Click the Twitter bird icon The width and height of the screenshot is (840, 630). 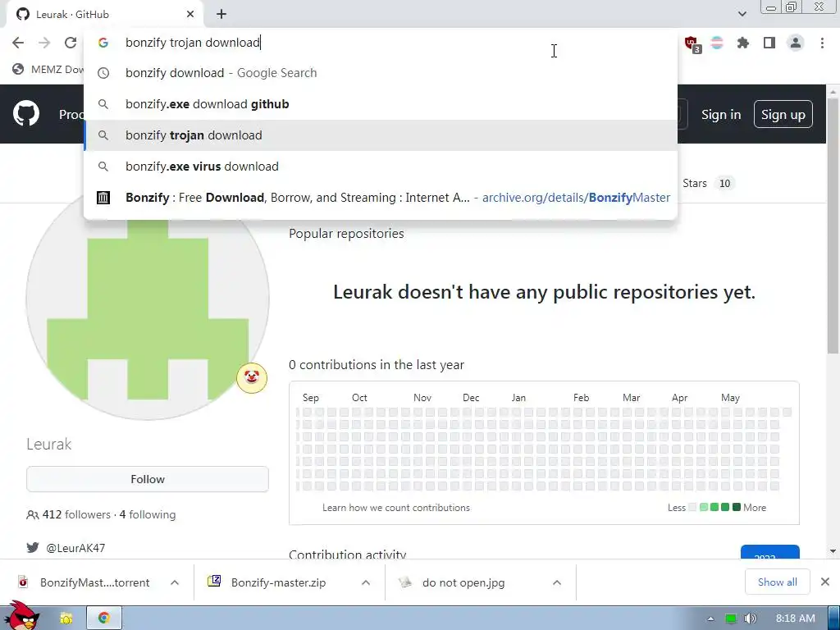pyautogui.click(x=33, y=547)
